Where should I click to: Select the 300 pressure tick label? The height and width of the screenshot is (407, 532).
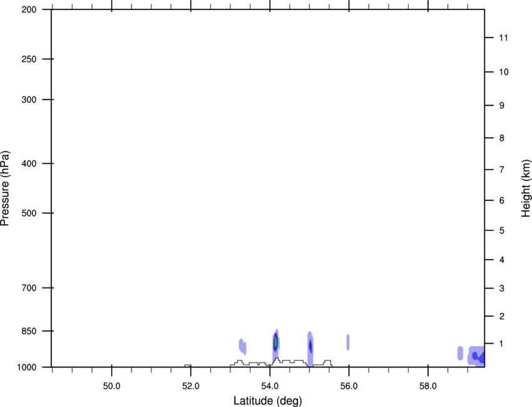pos(29,100)
